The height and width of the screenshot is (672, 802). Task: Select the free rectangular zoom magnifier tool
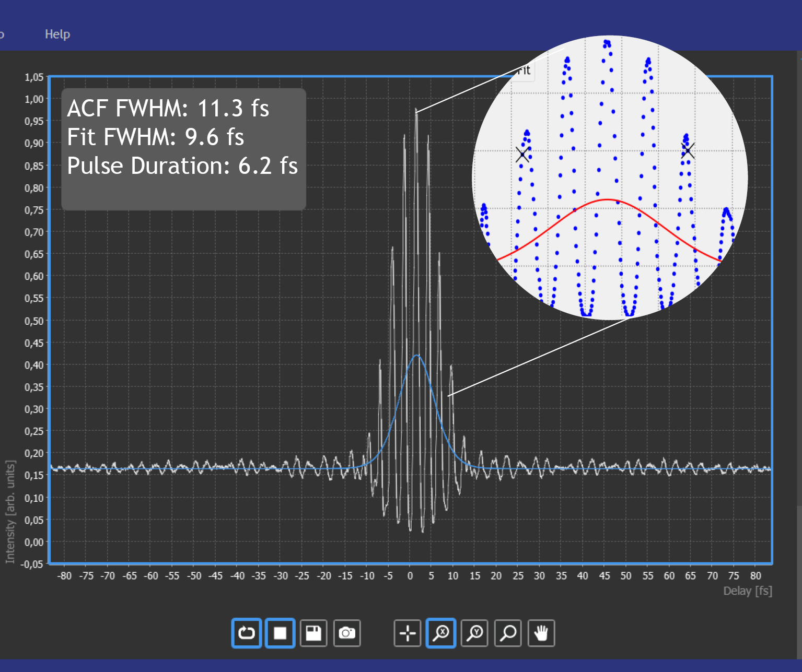[507, 633]
